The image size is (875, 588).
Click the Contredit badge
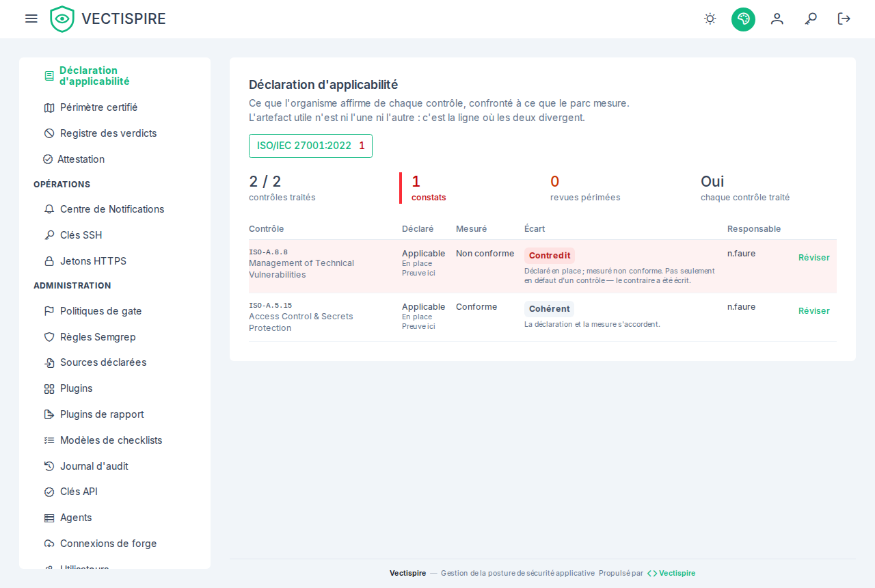[550, 256]
